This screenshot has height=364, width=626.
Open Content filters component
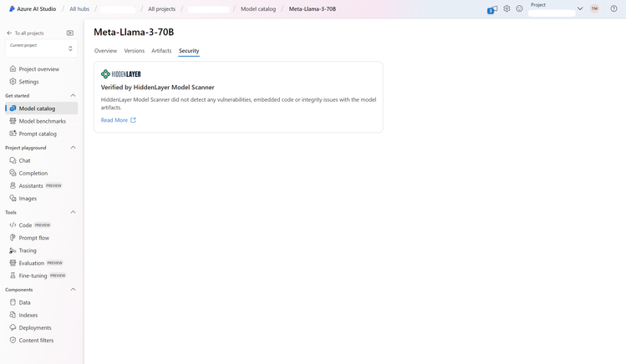[36, 340]
